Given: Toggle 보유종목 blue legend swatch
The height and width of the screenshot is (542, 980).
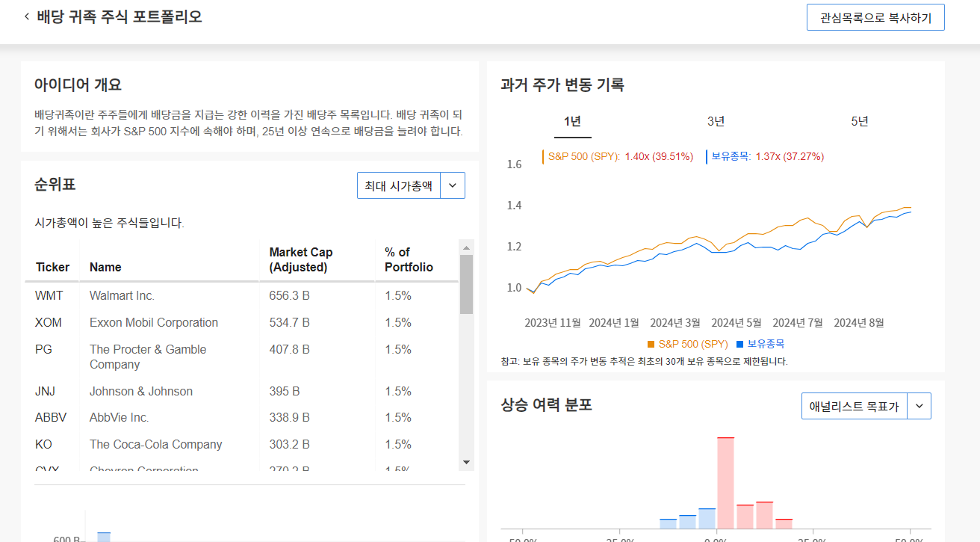Looking at the screenshot, I should tap(739, 344).
